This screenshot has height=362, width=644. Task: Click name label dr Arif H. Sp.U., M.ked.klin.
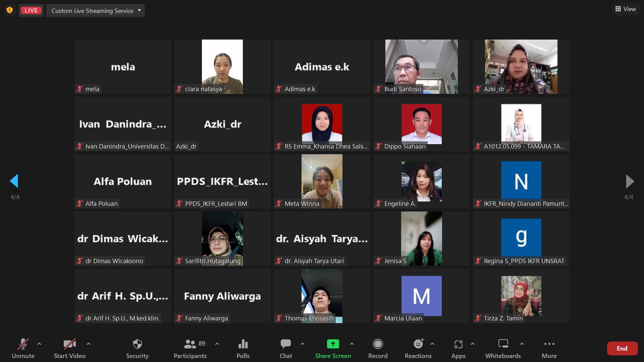click(122, 318)
